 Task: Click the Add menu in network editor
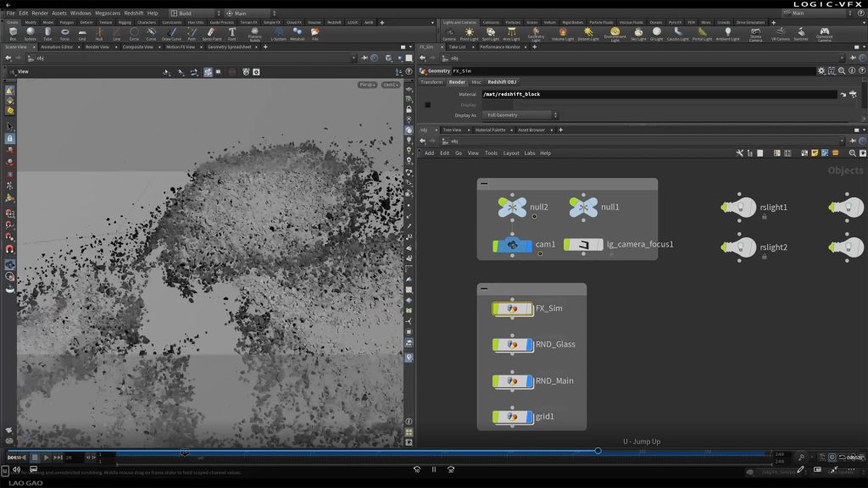pos(429,153)
